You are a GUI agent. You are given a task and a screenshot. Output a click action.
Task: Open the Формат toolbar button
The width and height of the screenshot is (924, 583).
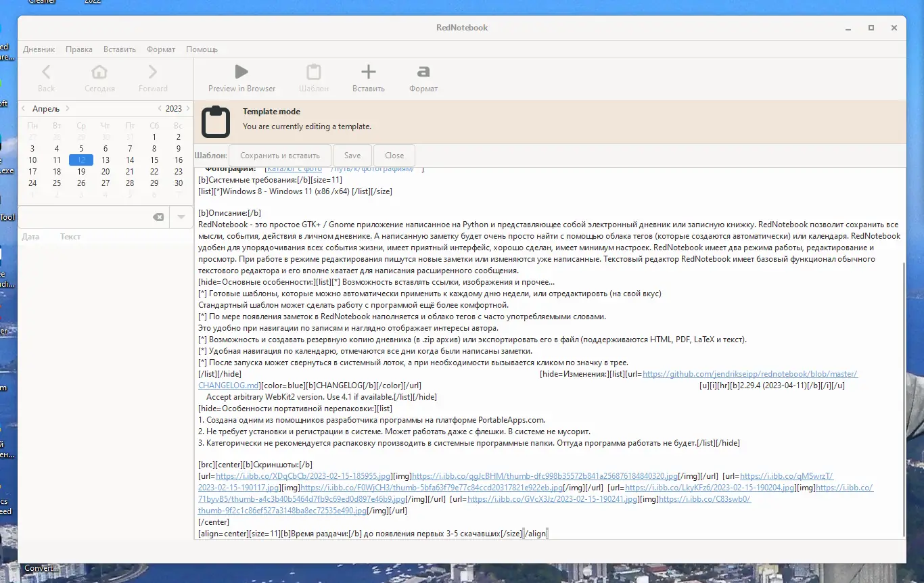point(423,78)
